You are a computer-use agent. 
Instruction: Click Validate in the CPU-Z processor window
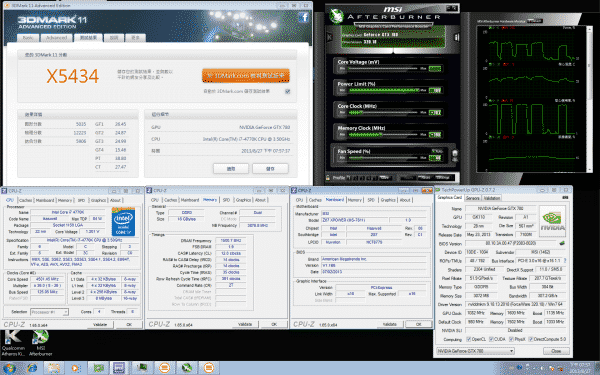click(x=100, y=324)
